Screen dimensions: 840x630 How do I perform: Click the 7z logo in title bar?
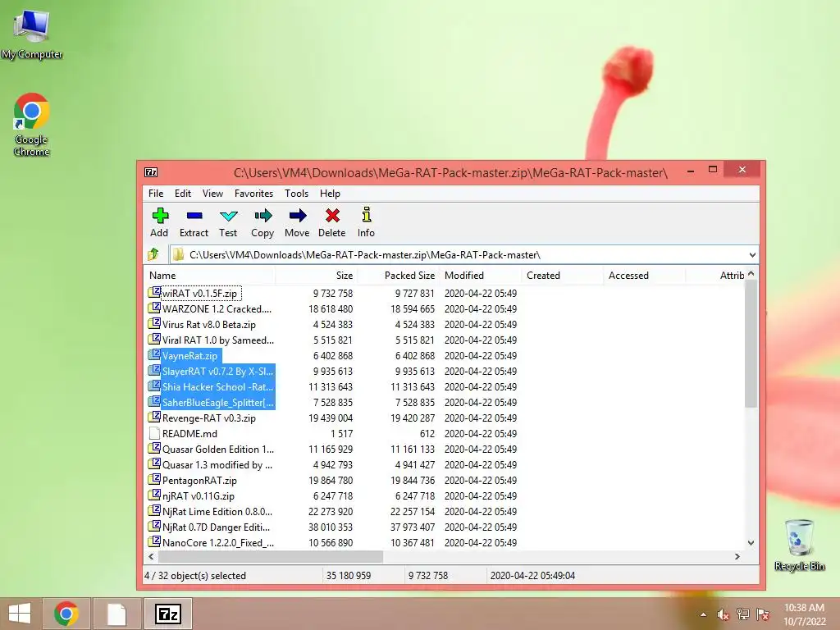[x=151, y=172]
